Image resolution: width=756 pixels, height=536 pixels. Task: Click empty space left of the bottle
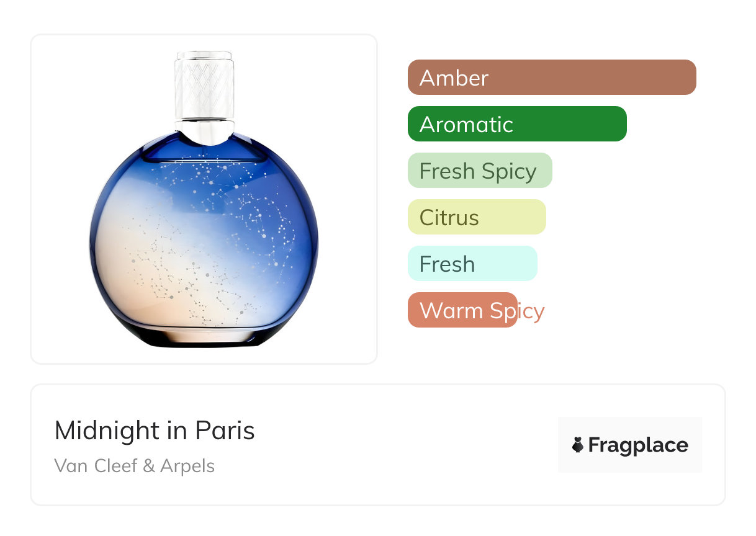coord(59,199)
